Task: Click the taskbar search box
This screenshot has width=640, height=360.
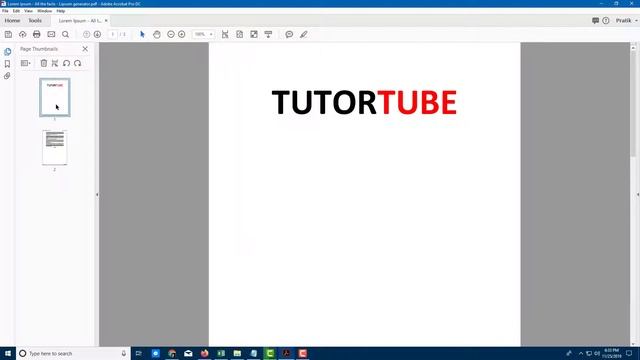Action: (x=73, y=353)
